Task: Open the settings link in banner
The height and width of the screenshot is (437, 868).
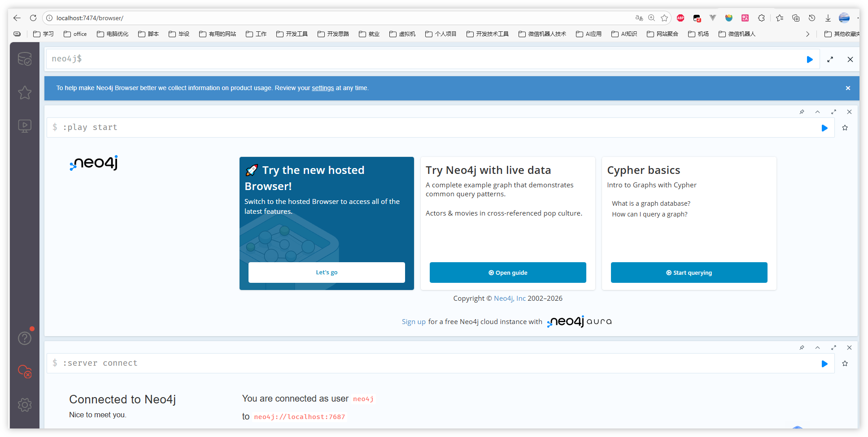Action: pyautogui.click(x=323, y=88)
